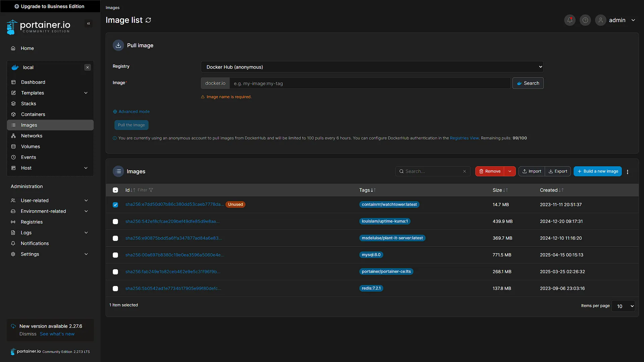This screenshot has width=644, height=362.
Task: Navigate to Volumes in the sidebar
Action: pyautogui.click(x=50, y=146)
